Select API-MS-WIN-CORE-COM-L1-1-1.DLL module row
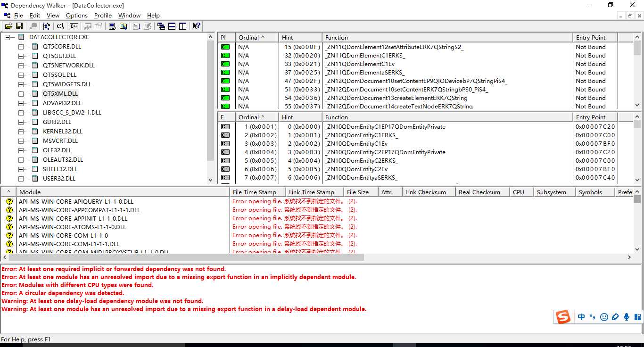 pos(317,244)
